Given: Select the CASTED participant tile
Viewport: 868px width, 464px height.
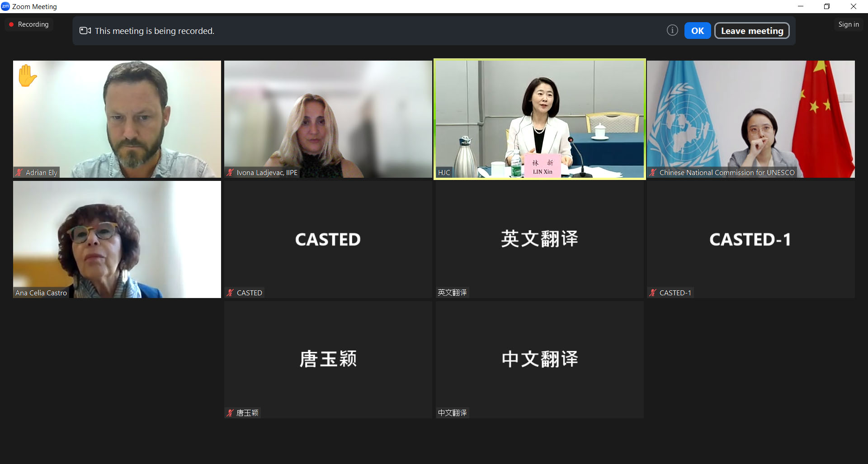Looking at the screenshot, I should pyautogui.click(x=328, y=239).
